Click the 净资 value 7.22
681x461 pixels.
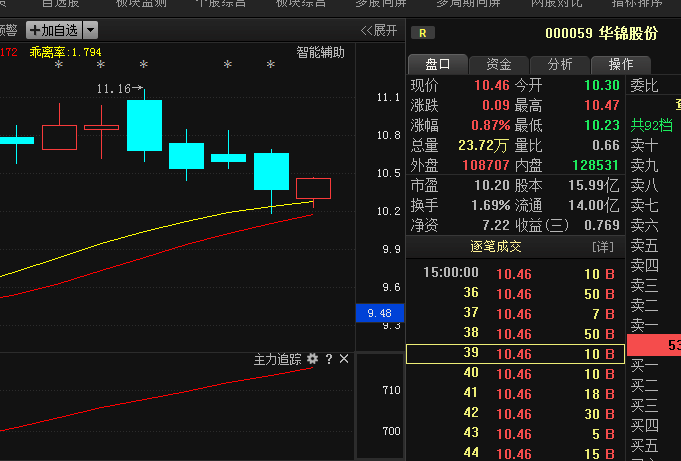click(x=496, y=225)
